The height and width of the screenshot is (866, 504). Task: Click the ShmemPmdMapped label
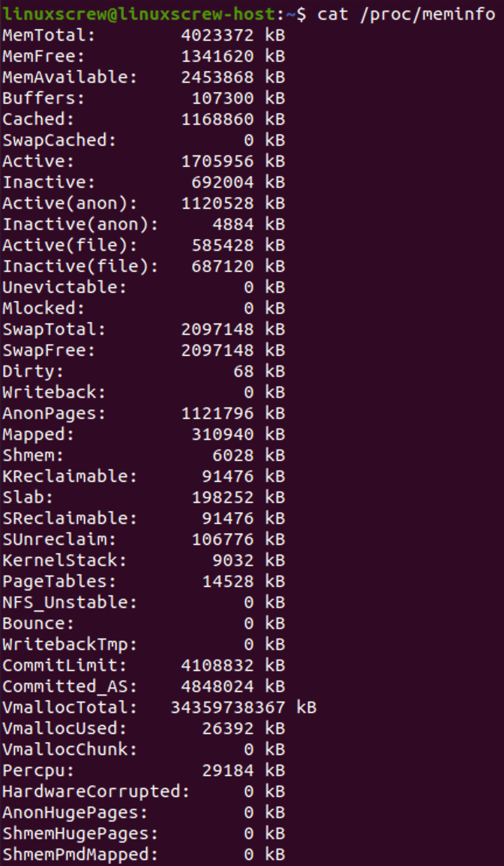(x=80, y=854)
